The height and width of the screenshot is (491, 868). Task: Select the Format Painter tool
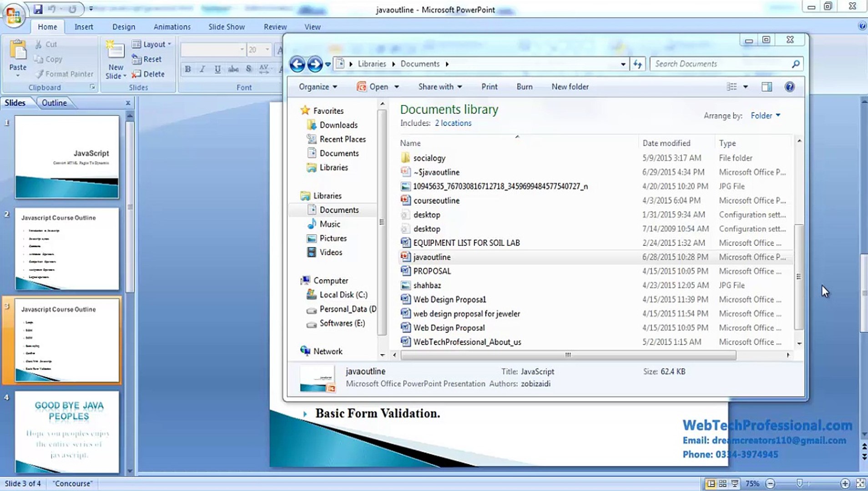coord(65,74)
